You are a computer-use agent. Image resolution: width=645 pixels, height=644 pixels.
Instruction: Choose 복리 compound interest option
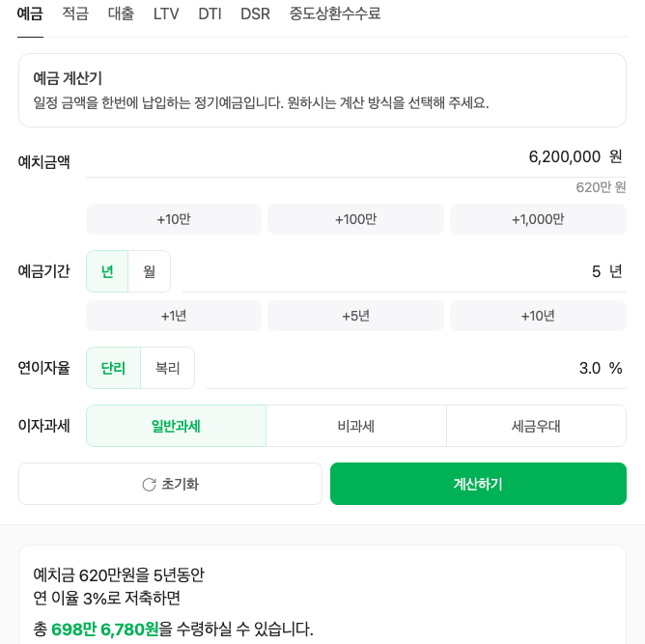click(167, 368)
